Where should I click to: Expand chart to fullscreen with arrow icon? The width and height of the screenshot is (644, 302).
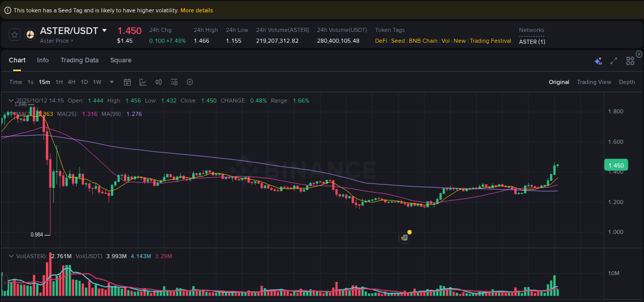tap(614, 60)
